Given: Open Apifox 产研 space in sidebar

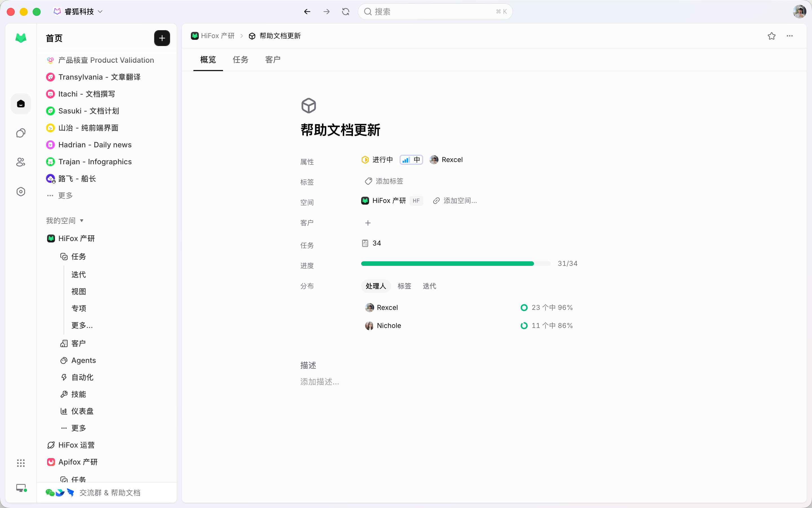Looking at the screenshot, I should click(x=72, y=462).
